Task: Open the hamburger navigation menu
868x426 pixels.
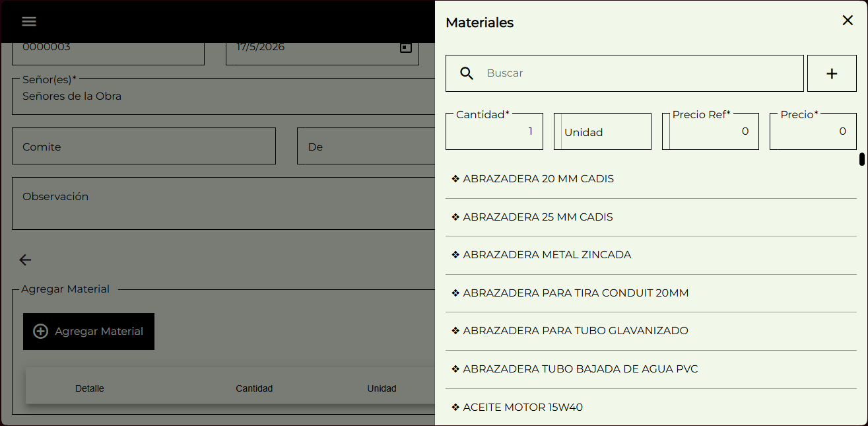Action: point(29,21)
